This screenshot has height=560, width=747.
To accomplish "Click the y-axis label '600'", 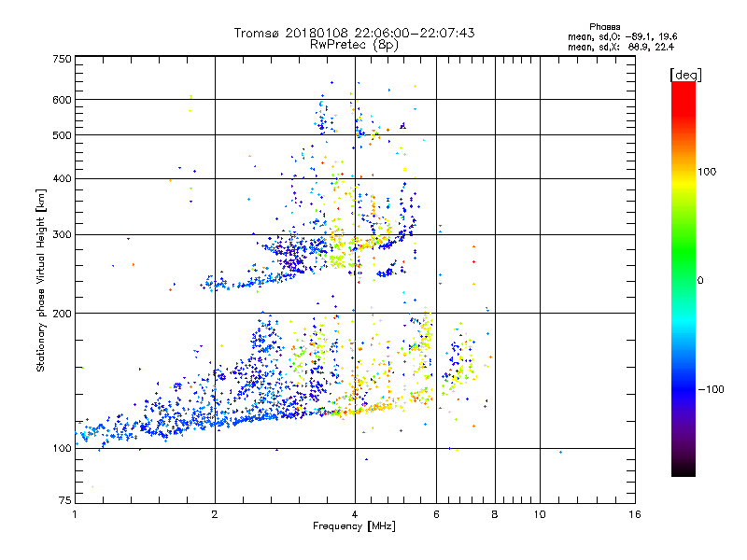I will coord(62,100).
